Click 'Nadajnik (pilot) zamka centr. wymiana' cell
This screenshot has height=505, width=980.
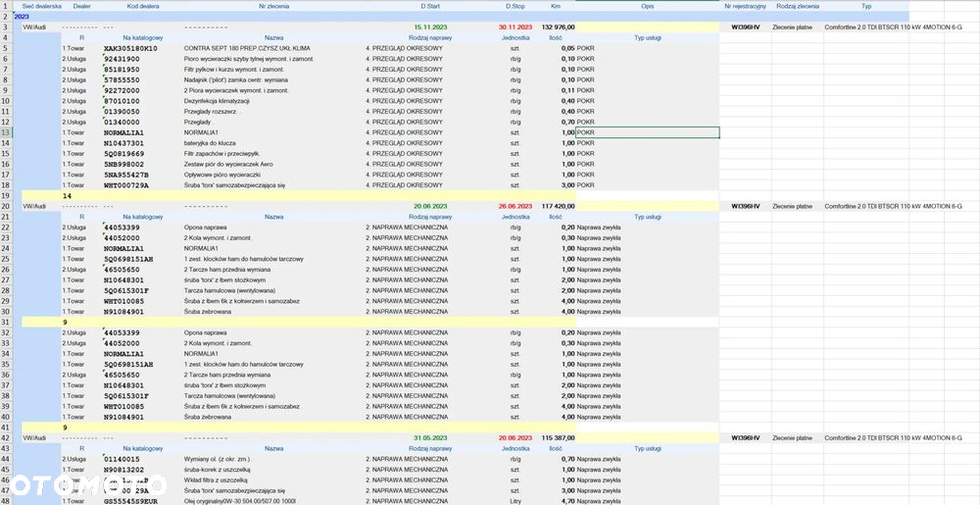235,80
